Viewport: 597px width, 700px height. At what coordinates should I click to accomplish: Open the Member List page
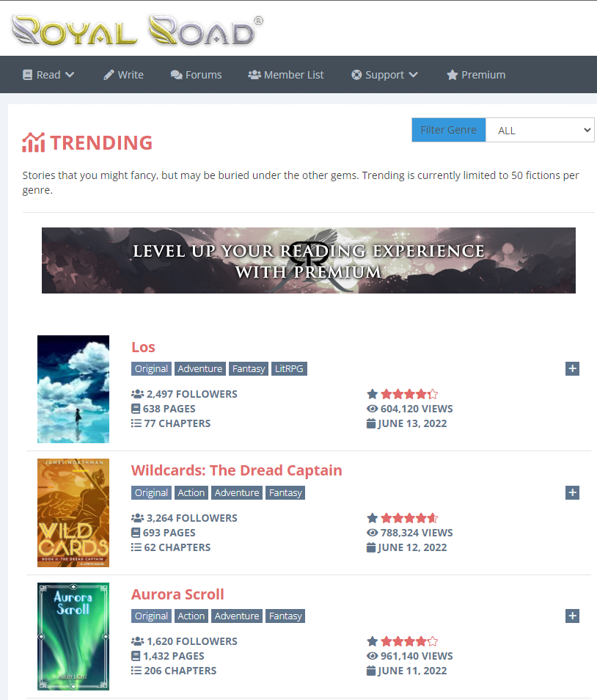point(285,75)
